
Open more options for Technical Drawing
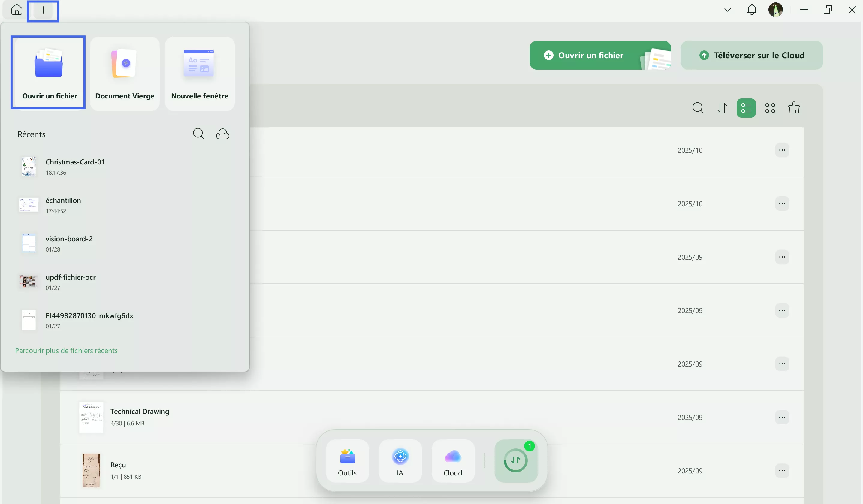pyautogui.click(x=782, y=417)
